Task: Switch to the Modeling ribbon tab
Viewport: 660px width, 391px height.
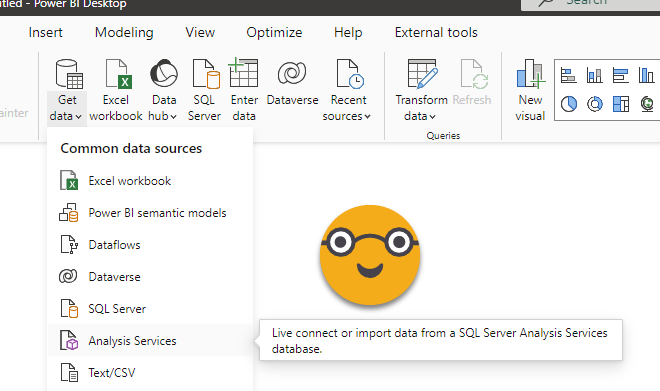Action: (124, 32)
